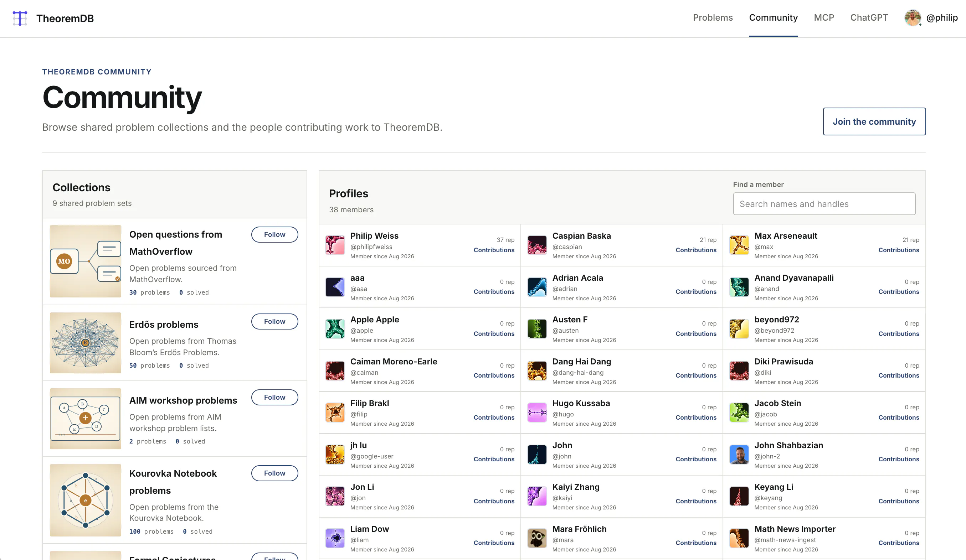Click Keyang Li's avatar
Screen dimensions: 966x560
739,497
